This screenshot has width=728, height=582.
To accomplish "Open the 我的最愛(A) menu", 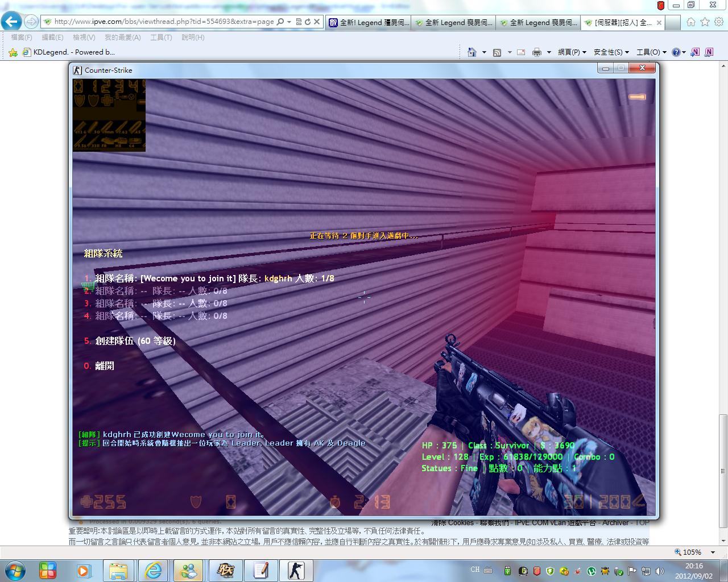I will pos(122,38).
